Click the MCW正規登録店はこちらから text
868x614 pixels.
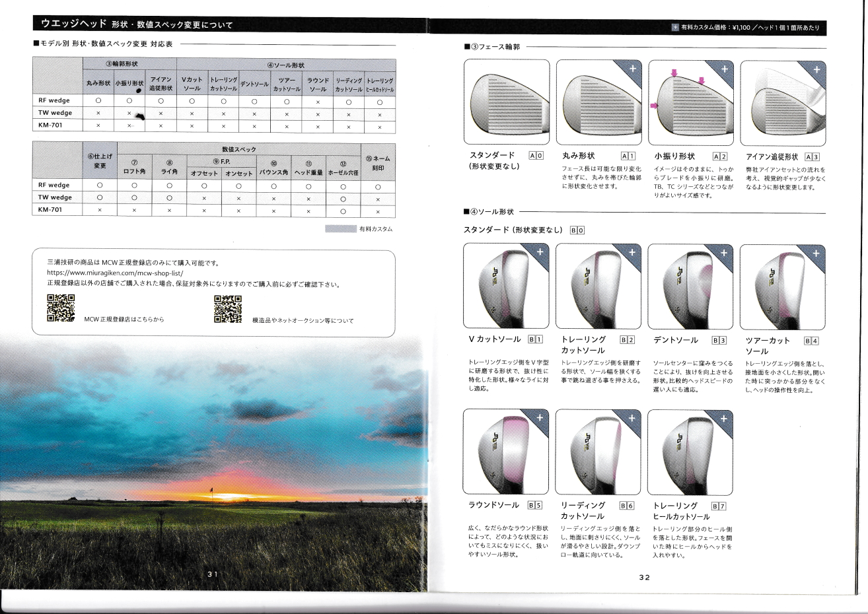tap(124, 320)
